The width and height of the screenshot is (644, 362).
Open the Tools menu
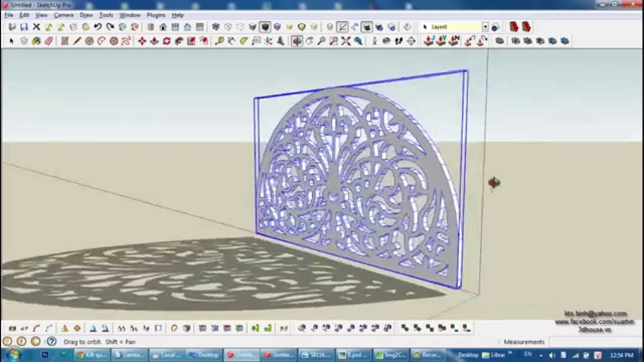coord(106,15)
